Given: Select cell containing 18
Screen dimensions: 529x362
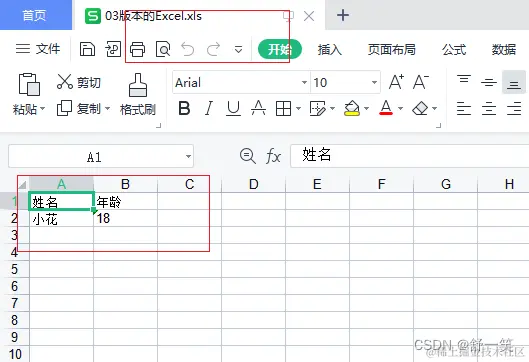Looking at the screenshot, I should pos(126,219).
